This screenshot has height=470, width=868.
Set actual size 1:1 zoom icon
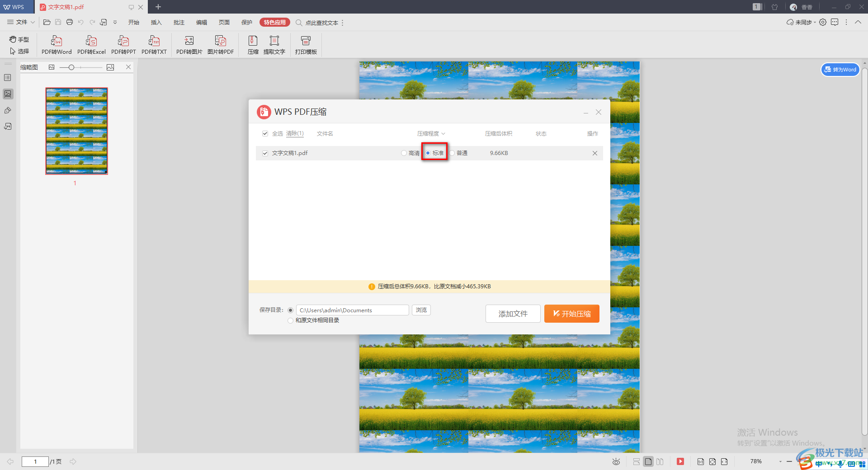click(x=701, y=461)
